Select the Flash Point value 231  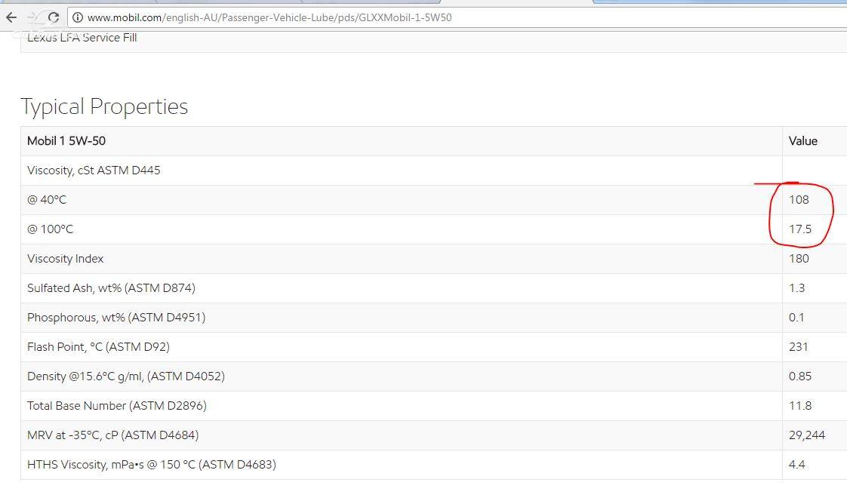799,347
